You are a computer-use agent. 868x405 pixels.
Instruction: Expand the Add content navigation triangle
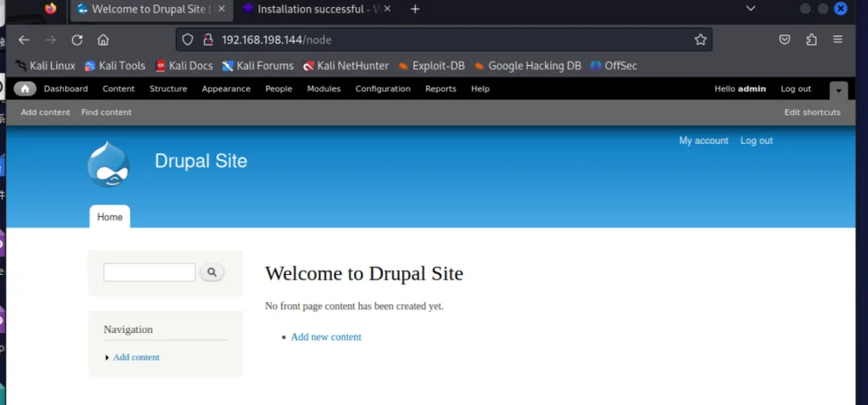(x=107, y=358)
